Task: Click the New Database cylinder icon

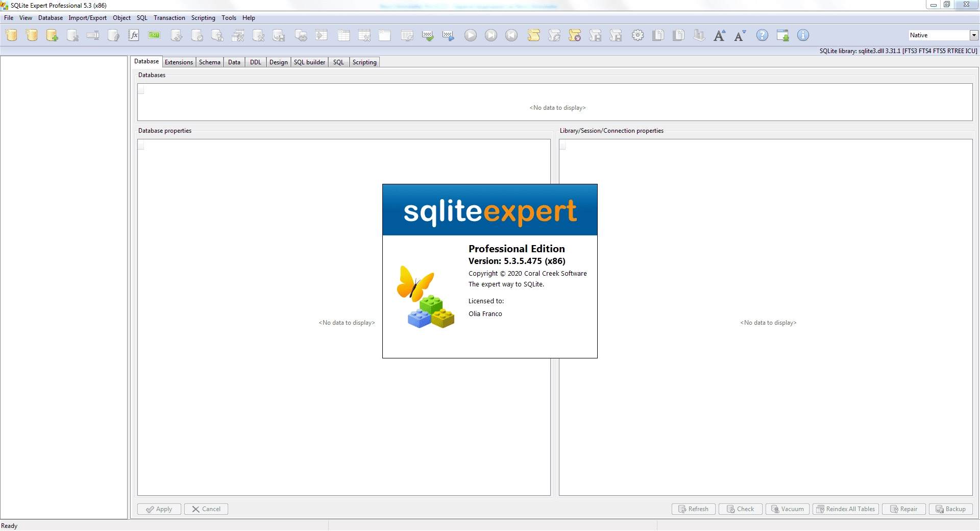Action: [11, 35]
